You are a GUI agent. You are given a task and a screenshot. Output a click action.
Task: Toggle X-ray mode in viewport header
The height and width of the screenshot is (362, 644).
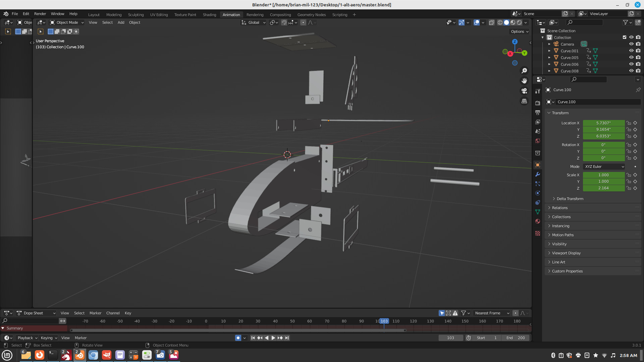[x=492, y=22]
